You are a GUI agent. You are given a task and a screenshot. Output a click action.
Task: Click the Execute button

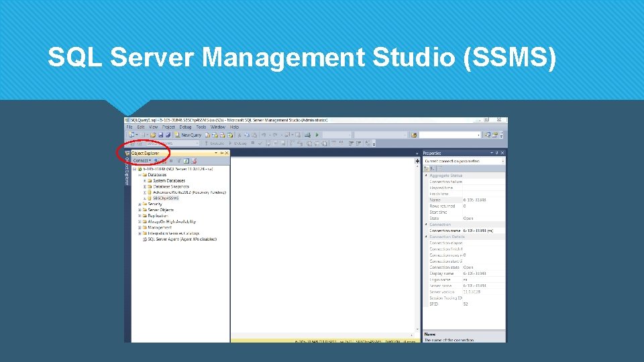(x=215, y=143)
